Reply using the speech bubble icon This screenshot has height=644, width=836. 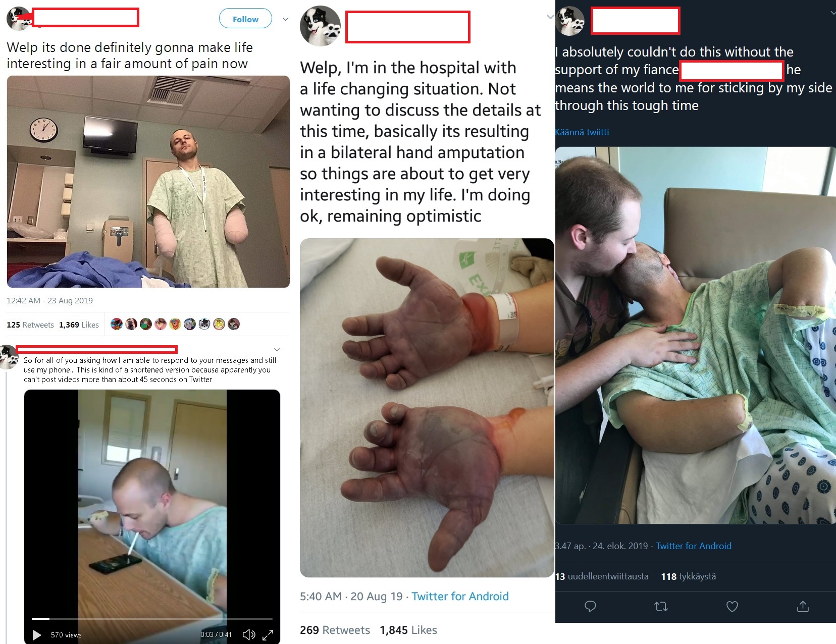590,606
